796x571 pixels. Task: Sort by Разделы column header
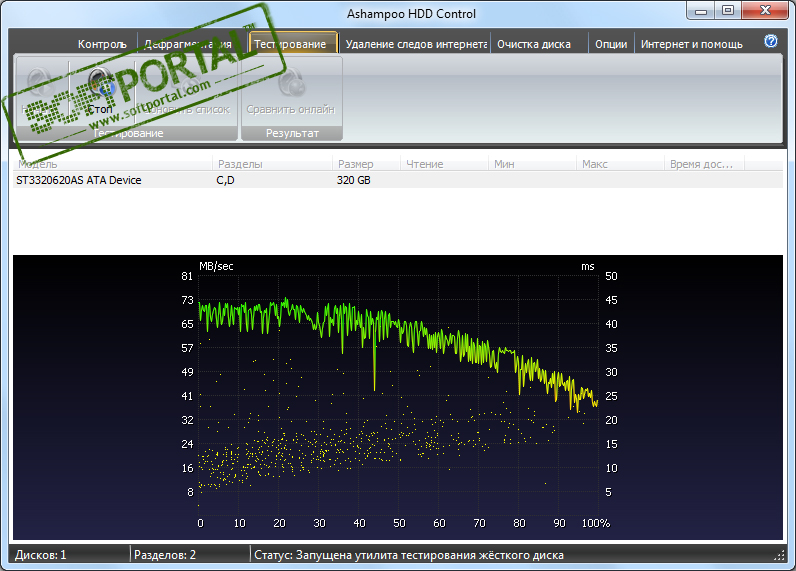point(272,164)
